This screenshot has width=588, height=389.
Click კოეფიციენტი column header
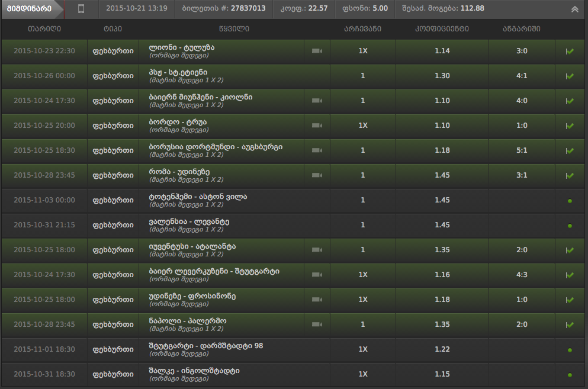pos(442,29)
